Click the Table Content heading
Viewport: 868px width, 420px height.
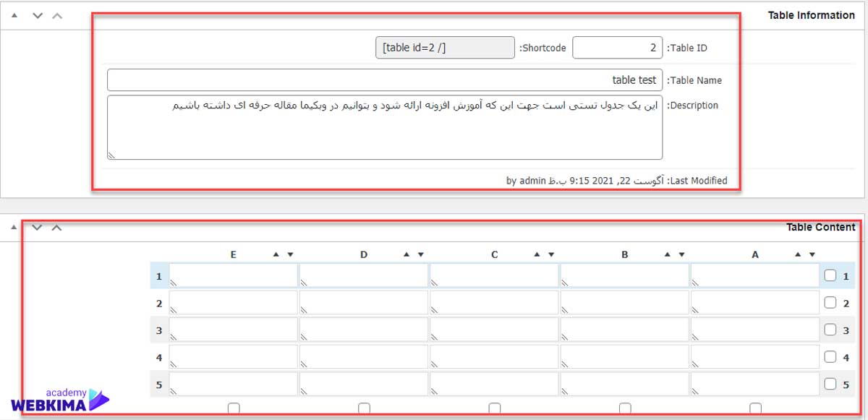(821, 228)
